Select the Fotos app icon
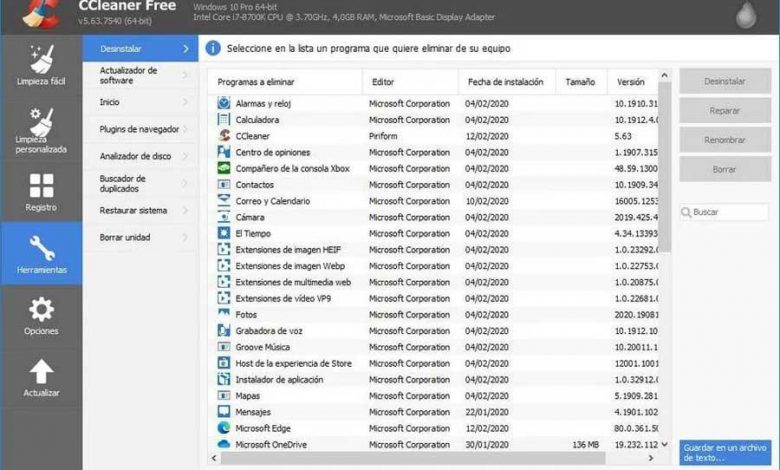 (224, 314)
